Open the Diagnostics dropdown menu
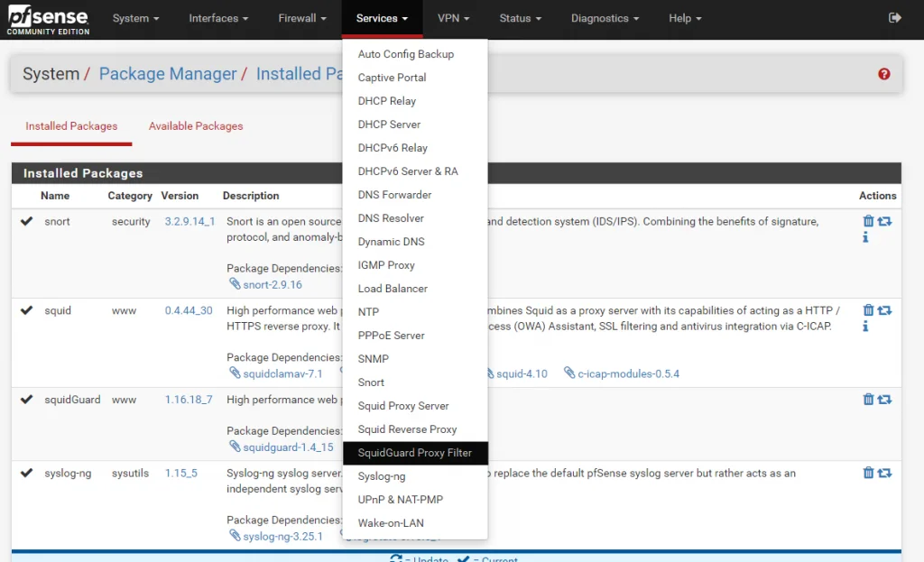The image size is (924, 562). pyautogui.click(x=605, y=18)
